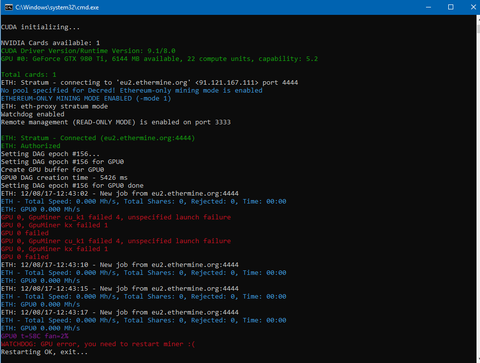Click the vertical scrollbar thumb
The height and width of the screenshot is (363, 480).
[x=478, y=28]
